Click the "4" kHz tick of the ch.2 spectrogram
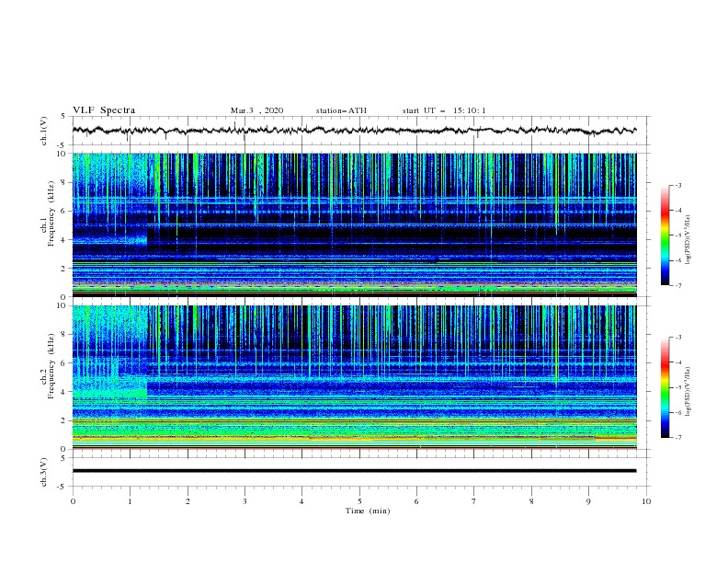This screenshot has width=728, height=563. coord(64,392)
